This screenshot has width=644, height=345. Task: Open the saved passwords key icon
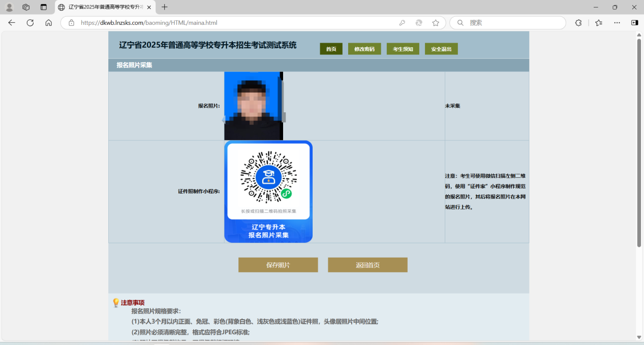pyautogui.click(x=402, y=23)
